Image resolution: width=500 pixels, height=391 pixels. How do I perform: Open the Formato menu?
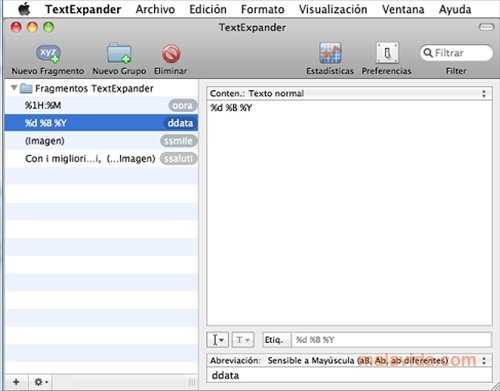tap(263, 9)
